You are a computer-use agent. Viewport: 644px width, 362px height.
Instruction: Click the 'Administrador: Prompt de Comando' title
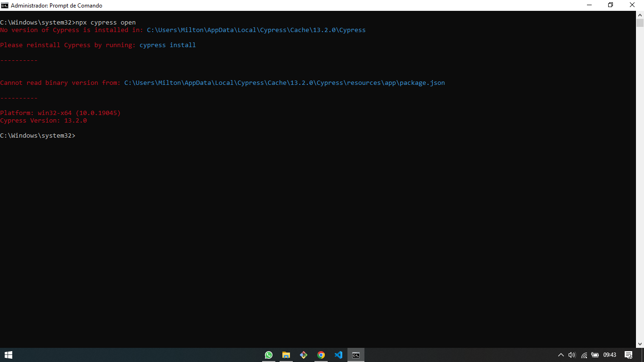click(57, 6)
